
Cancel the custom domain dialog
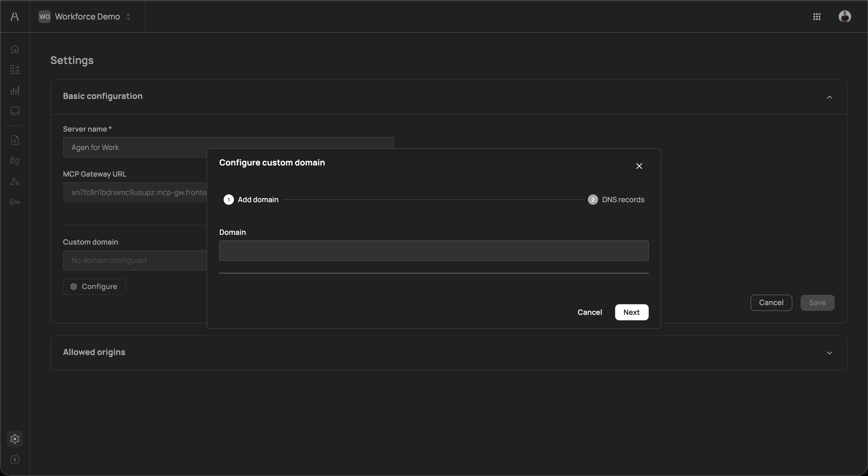pyautogui.click(x=589, y=312)
